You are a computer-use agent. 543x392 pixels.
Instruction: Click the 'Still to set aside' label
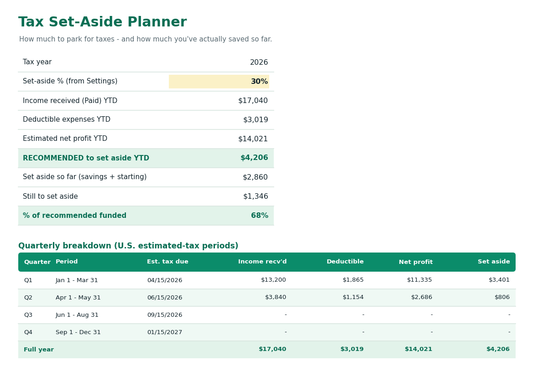[50, 196]
